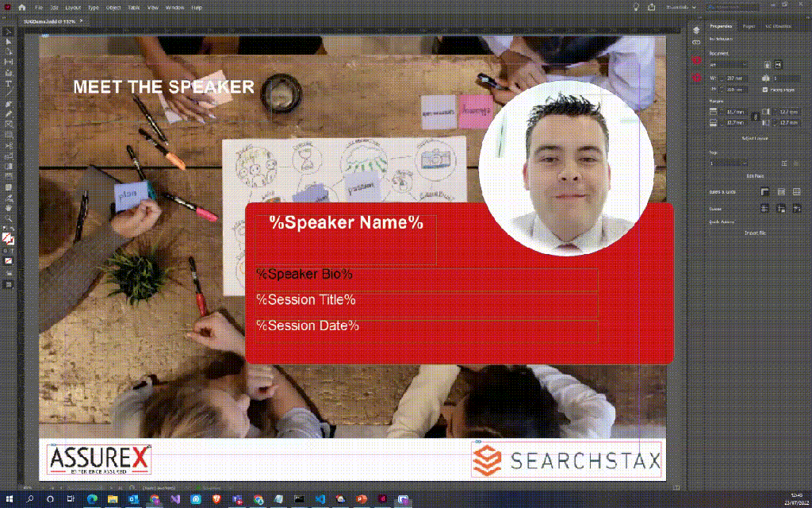Click the Adjust Layout button

click(x=754, y=137)
